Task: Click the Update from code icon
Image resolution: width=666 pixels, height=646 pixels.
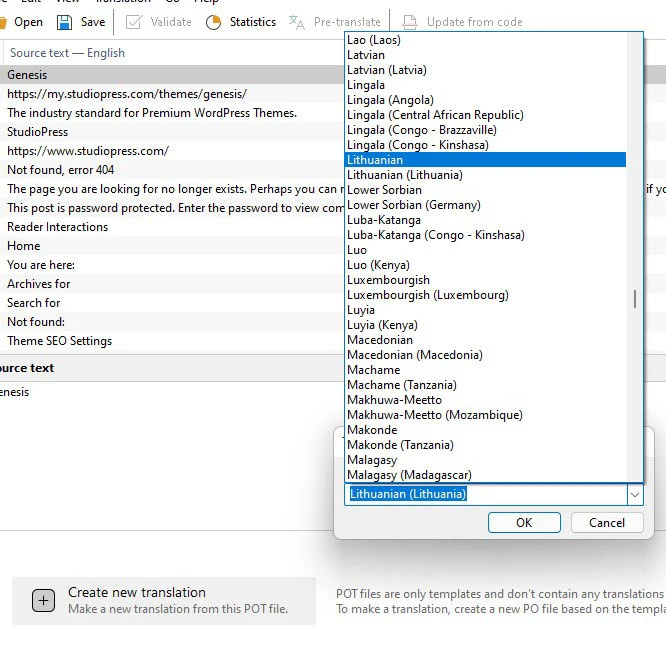Action: [x=409, y=22]
